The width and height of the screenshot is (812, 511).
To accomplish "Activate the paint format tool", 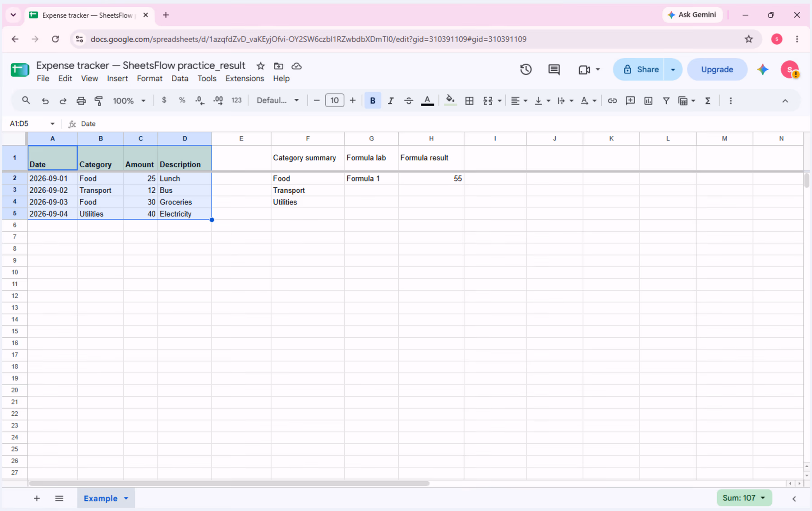I will [x=99, y=101].
